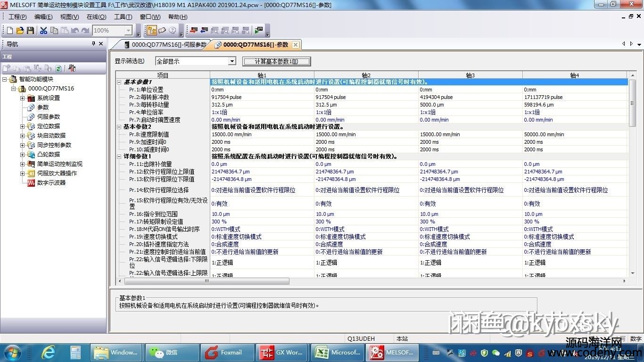Screen dimensions: 644x362
Task: Click the parameter table's horizontal scrollbar thumb
Action: pyautogui.click(x=206, y=281)
